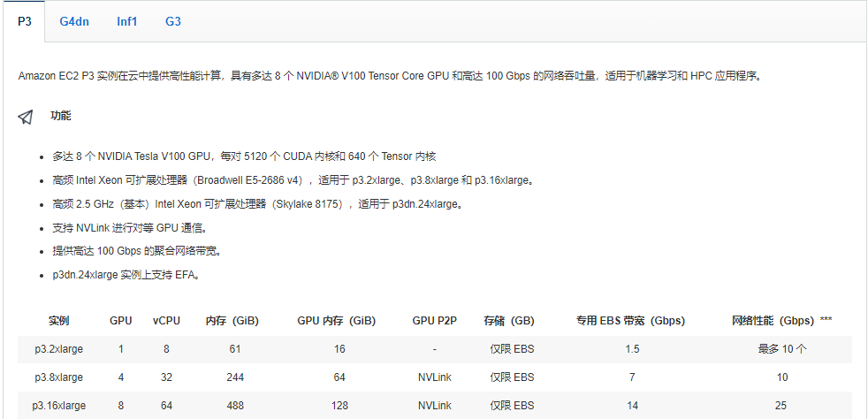Click the vCPU value 8 for p3.2xlarge

167,349
